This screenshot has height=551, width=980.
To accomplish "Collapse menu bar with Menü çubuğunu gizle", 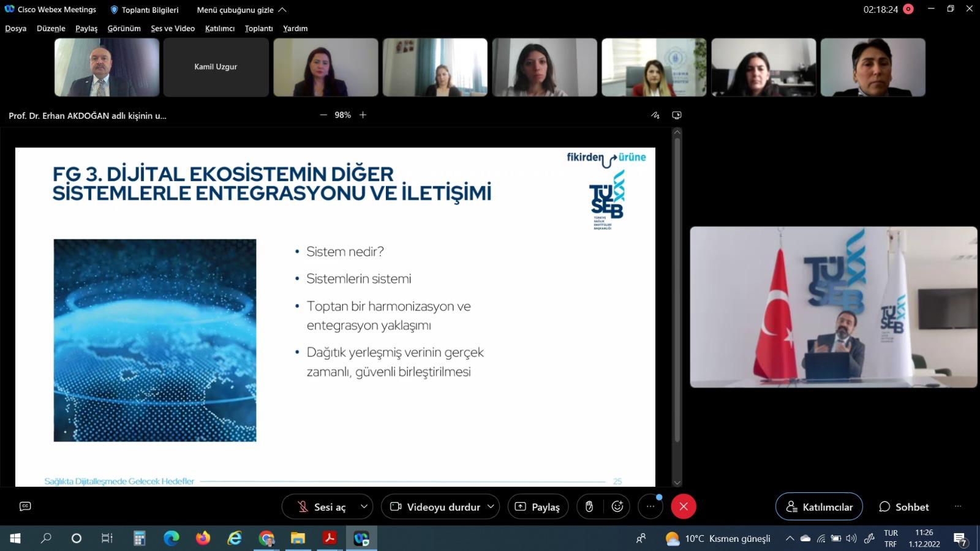I will 241,10.
